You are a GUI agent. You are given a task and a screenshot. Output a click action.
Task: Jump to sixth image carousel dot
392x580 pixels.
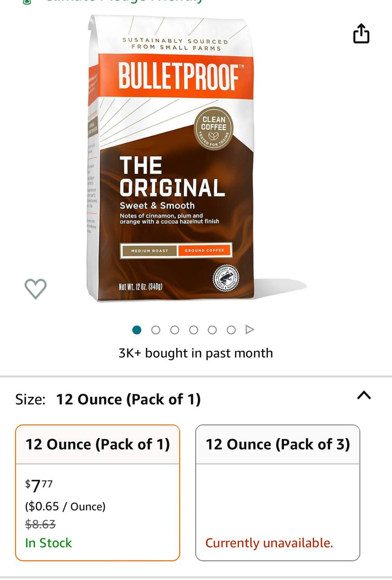click(231, 330)
